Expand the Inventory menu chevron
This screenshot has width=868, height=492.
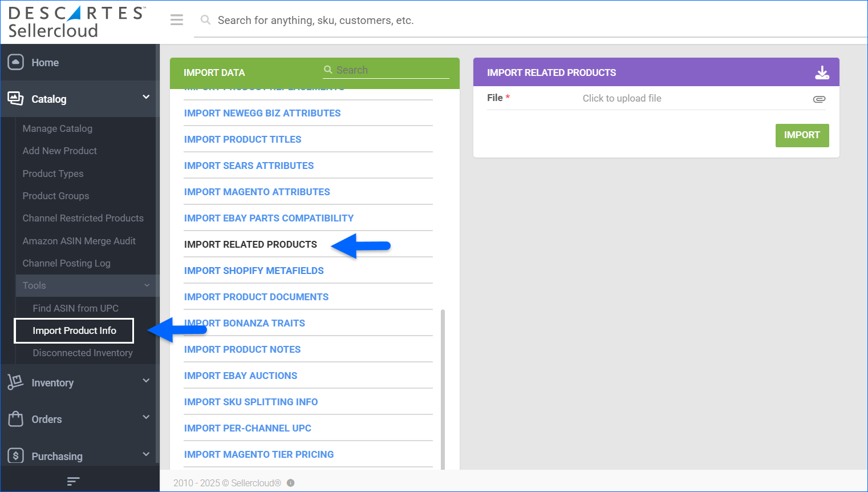(x=146, y=381)
